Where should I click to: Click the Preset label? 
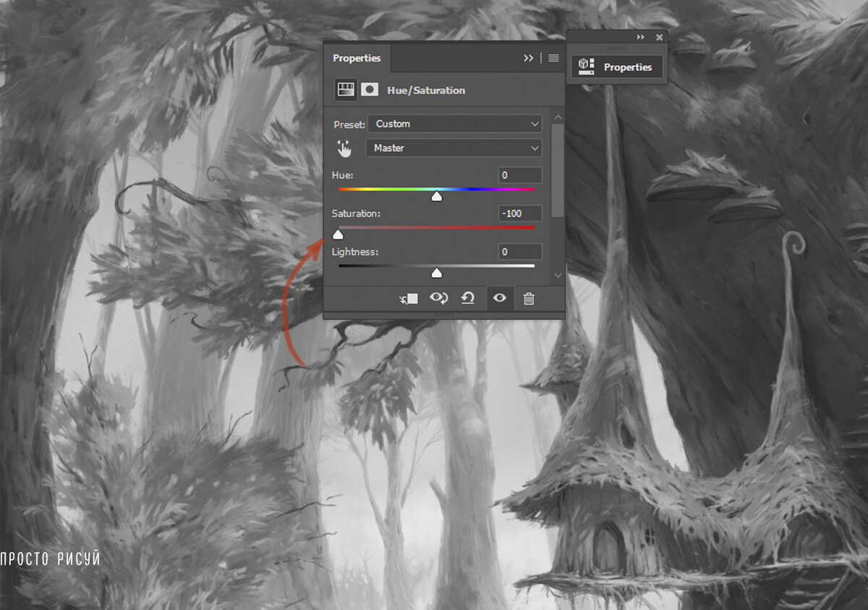tap(349, 124)
